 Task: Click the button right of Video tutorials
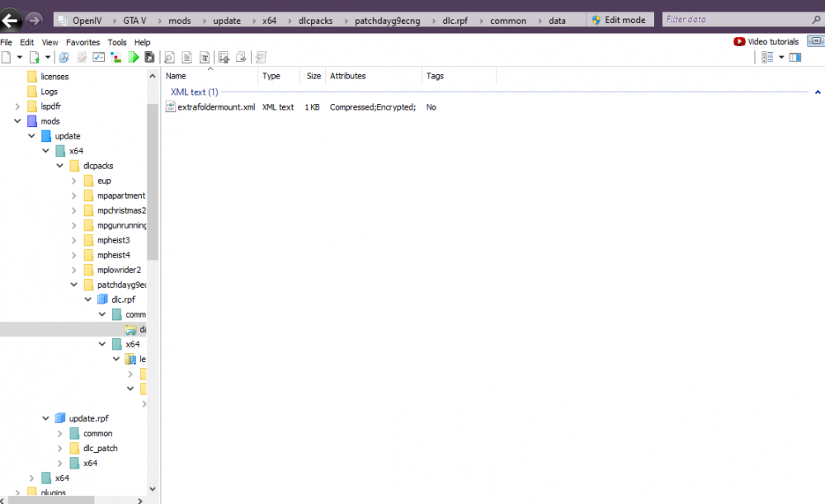816,41
